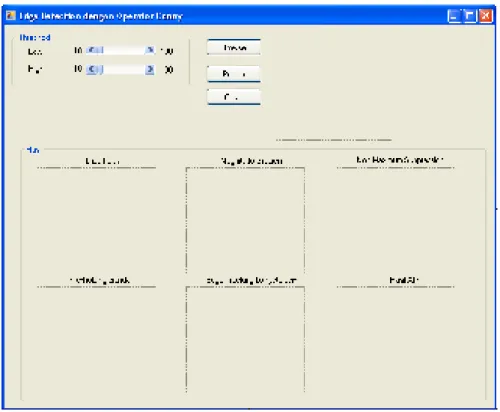Click right arrow of the Low threshold slider
The width and height of the screenshot is (500, 412).
[x=150, y=50]
